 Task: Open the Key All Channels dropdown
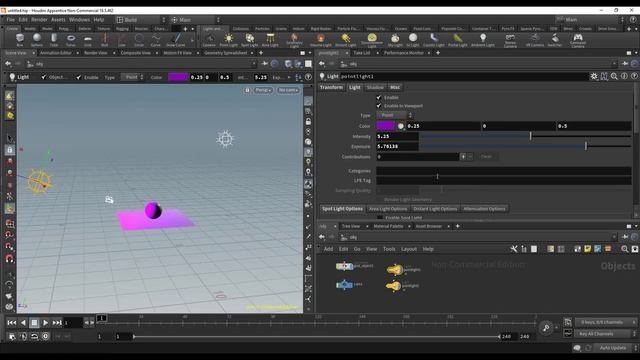click(x=606, y=333)
